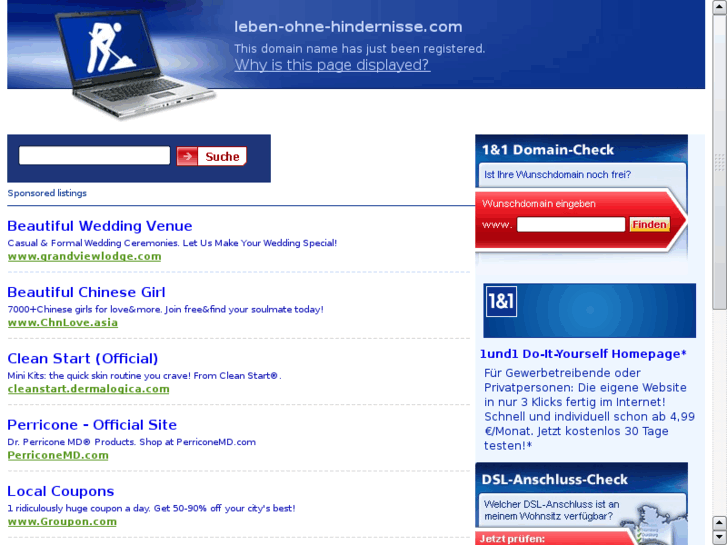
Task: Open Perricone - Official Site listing
Action: pyautogui.click(x=92, y=425)
